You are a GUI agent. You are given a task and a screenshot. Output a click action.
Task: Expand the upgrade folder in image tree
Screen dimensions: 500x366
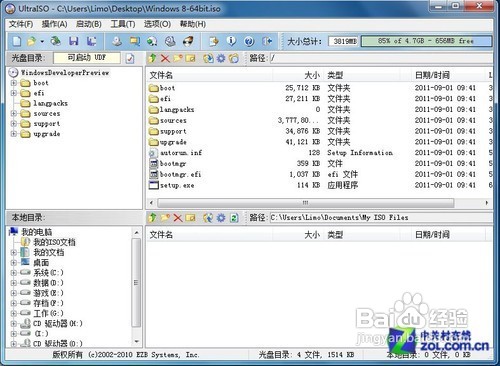tap(14, 134)
